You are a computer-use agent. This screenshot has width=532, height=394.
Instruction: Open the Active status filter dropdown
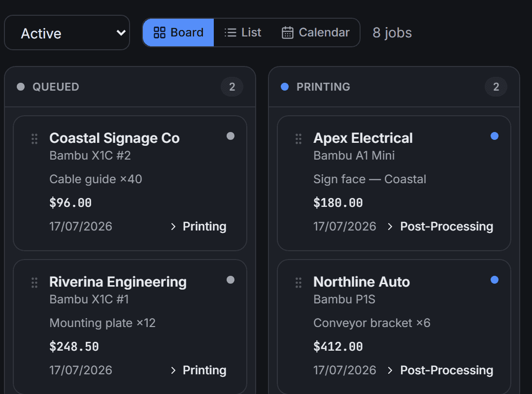point(67,33)
